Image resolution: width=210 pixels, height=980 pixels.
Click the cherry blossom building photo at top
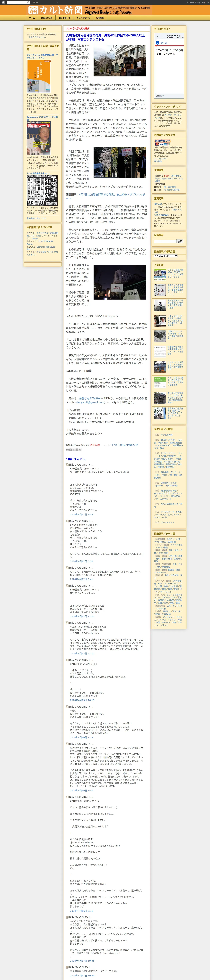click(120, 61)
